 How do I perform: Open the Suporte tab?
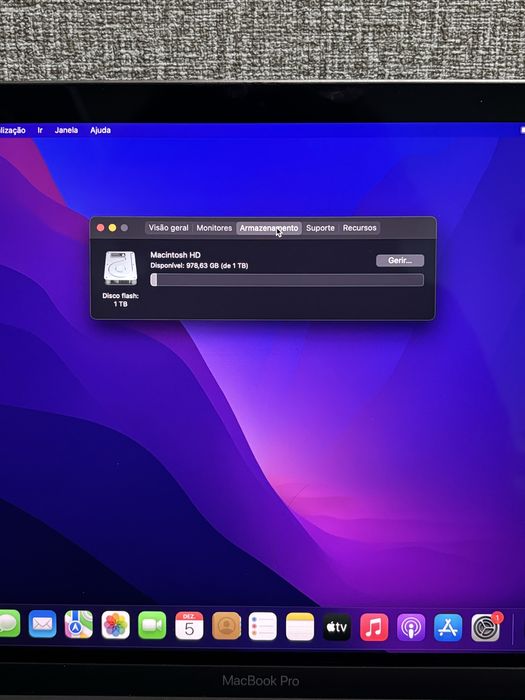pyautogui.click(x=320, y=228)
